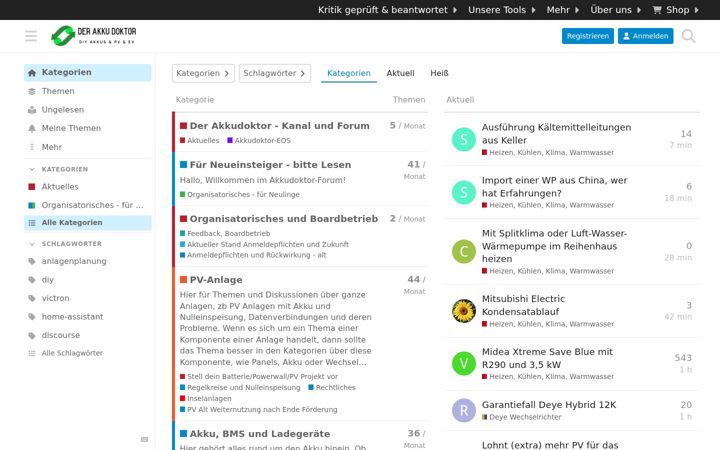
Task: Open topic Midea Xtreme Save Blue
Action: click(x=547, y=358)
